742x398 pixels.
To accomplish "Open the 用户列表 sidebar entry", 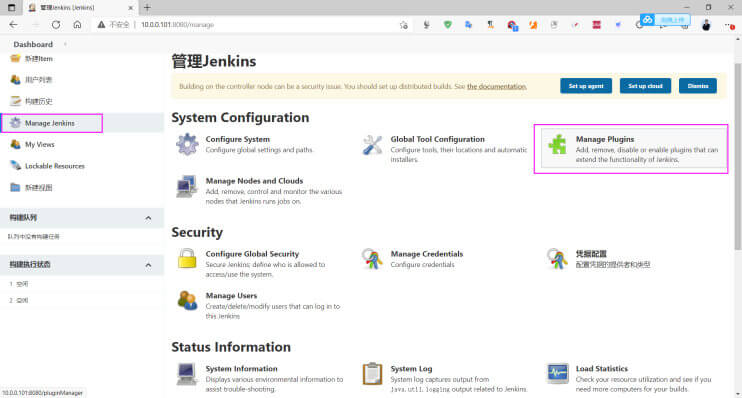I will pyautogui.click(x=39, y=80).
